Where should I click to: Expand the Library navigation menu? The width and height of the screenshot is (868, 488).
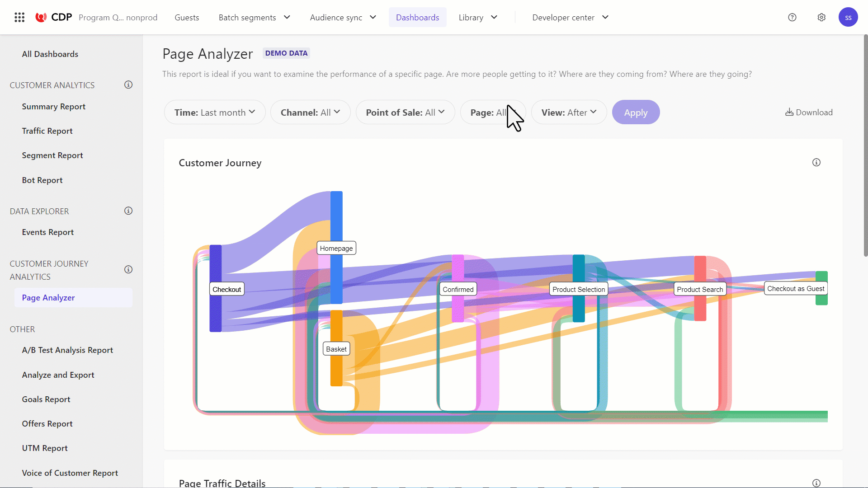coord(477,17)
